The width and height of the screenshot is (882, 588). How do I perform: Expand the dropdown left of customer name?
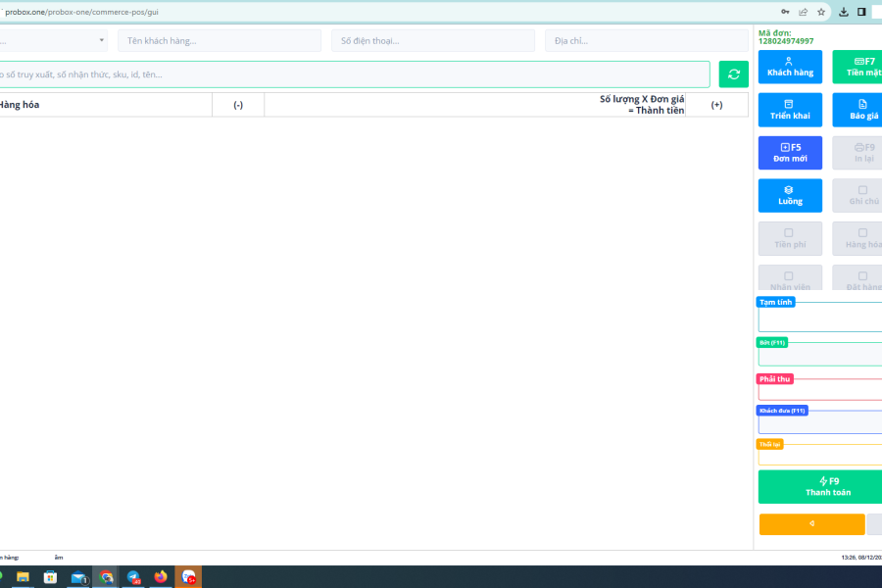54,40
